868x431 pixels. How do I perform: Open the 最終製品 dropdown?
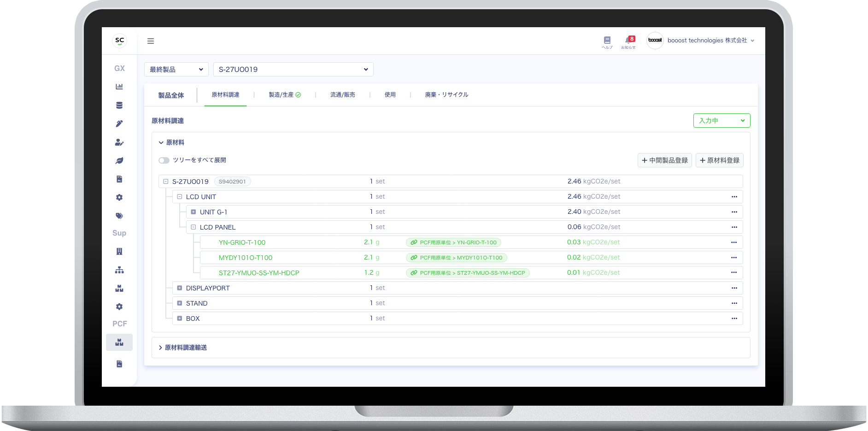pyautogui.click(x=176, y=70)
